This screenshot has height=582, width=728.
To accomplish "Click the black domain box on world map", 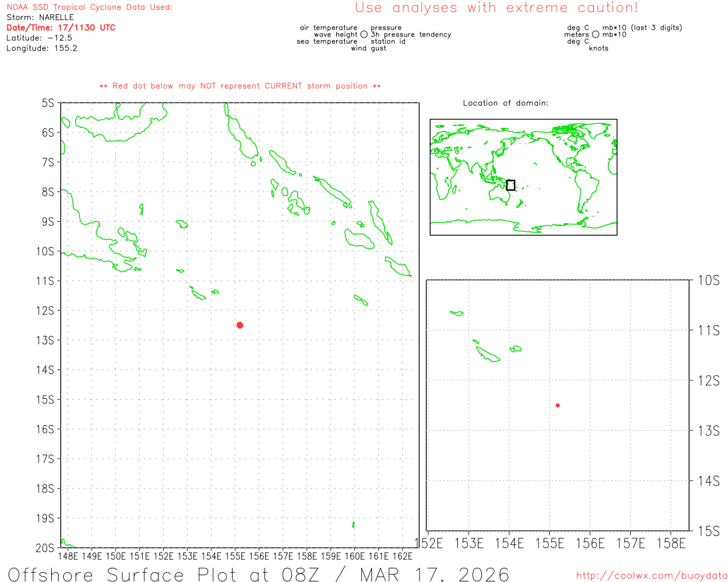I will [x=511, y=185].
